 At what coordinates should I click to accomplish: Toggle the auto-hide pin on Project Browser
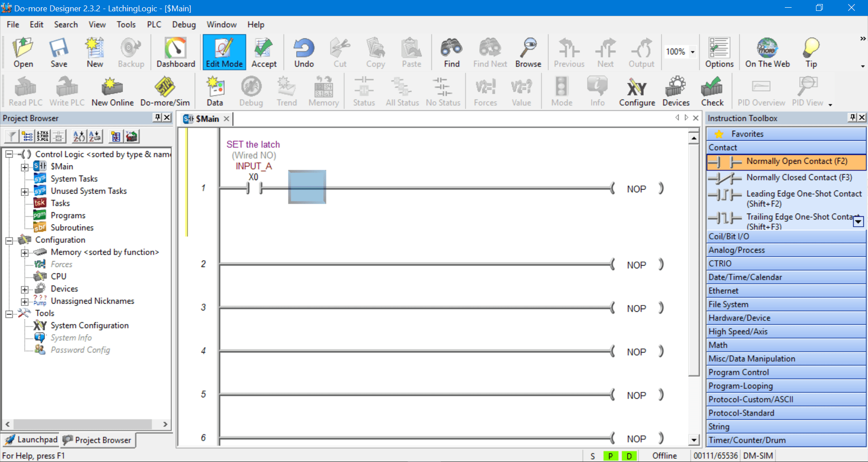coord(157,118)
